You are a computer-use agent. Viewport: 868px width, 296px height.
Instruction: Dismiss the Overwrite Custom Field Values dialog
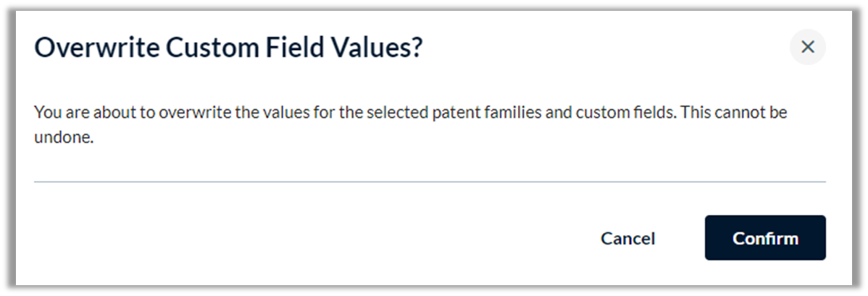(808, 47)
